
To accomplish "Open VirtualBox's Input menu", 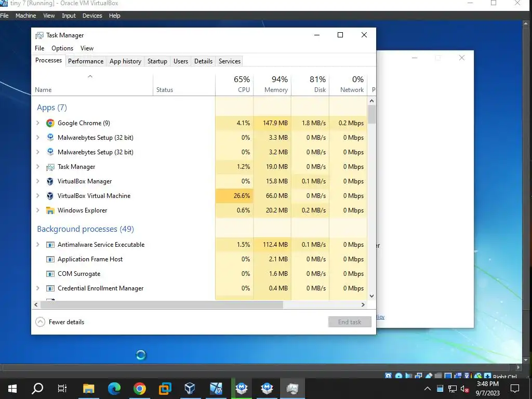I will point(69,16).
